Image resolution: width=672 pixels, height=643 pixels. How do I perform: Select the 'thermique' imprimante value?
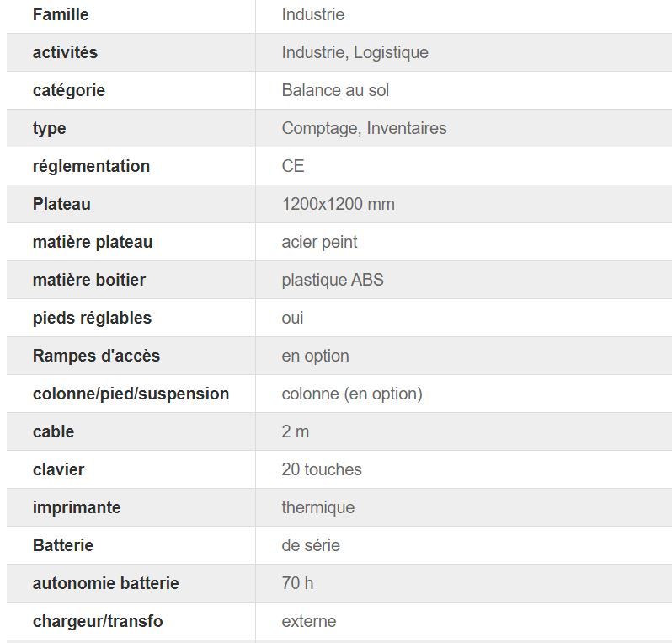pyautogui.click(x=317, y=507)
